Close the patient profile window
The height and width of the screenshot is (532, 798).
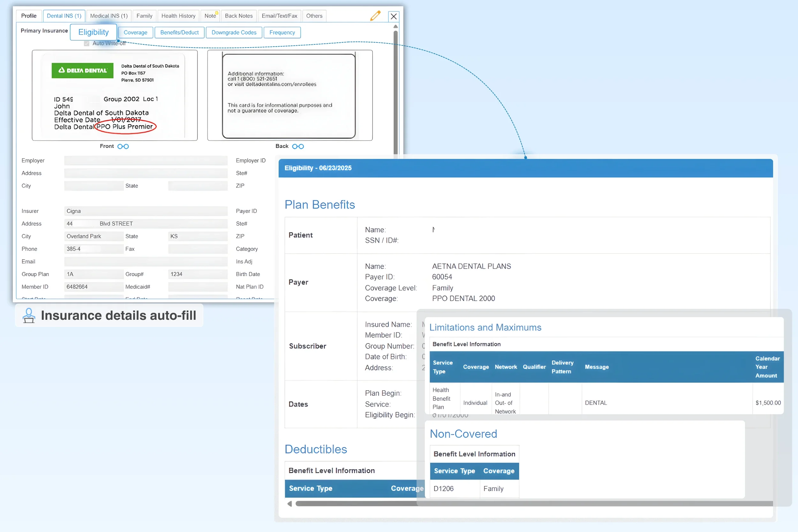click(x=394, y=16)
